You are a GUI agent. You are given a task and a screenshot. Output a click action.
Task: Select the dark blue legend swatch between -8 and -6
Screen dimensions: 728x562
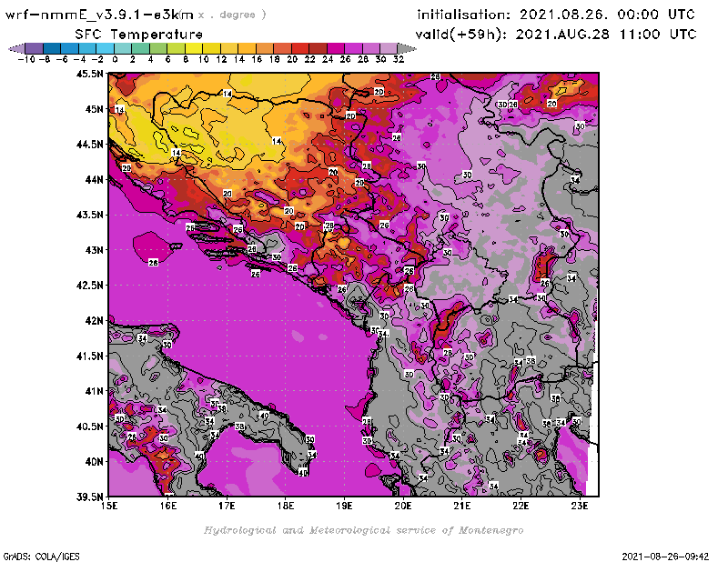tap(52, 48)
